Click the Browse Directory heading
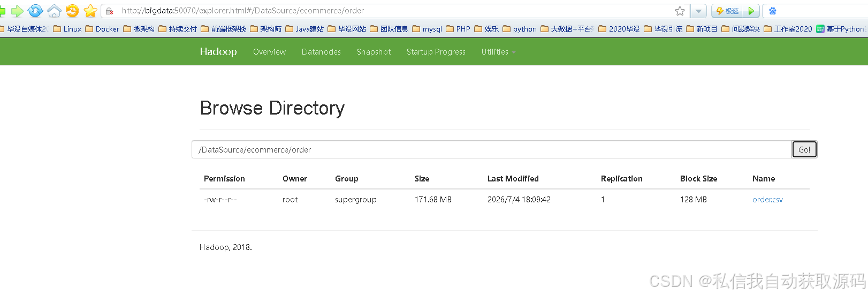This screenshot has width=868, height=296. [x=272, y=108]
